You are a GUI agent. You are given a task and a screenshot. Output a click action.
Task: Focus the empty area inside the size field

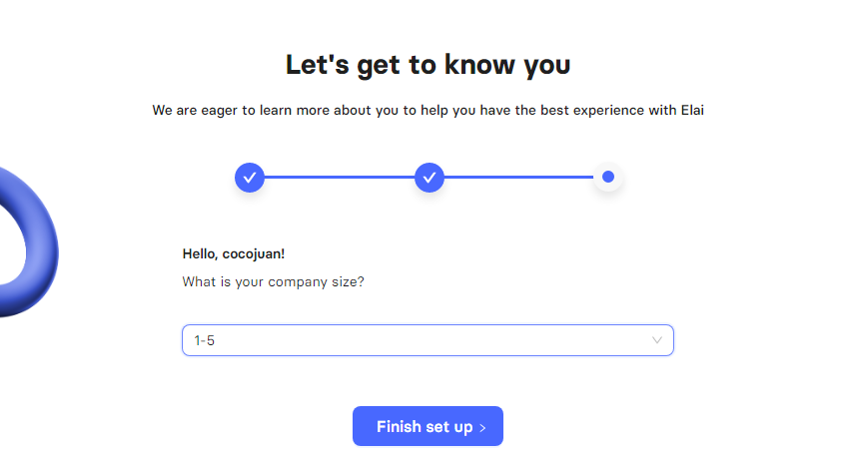[x=432, y=340]
